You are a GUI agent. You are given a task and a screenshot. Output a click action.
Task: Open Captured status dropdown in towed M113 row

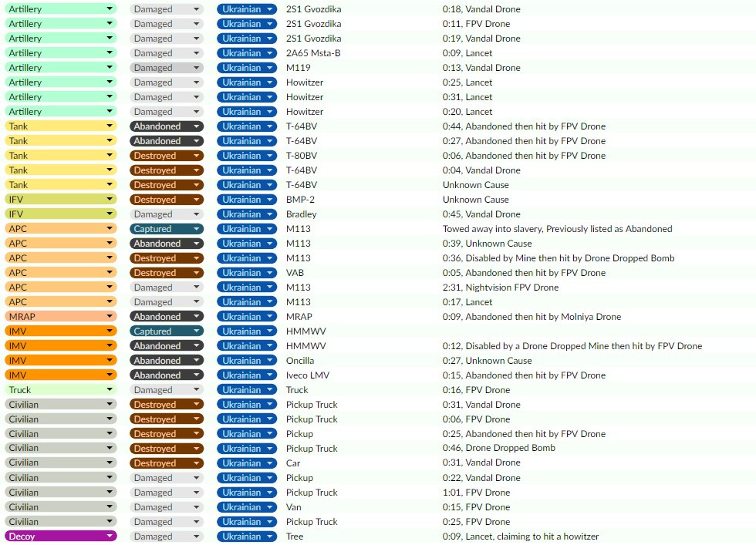(x=167, y=229)
